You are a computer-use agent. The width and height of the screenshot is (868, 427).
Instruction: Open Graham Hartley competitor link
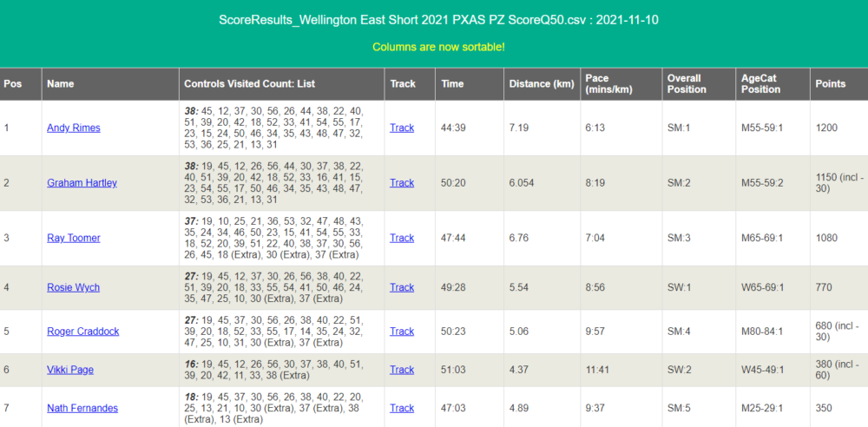(x=82, y=183)
